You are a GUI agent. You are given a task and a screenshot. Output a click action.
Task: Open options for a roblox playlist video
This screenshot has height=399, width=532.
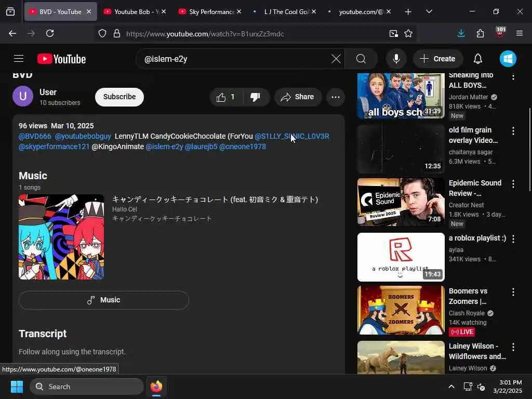tap(513, 239)
